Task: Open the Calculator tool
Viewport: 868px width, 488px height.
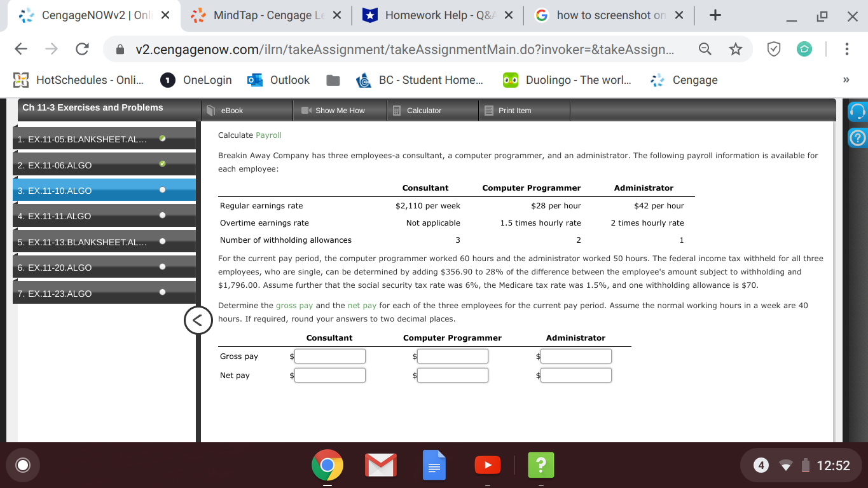Action: (x=423, y=110)
